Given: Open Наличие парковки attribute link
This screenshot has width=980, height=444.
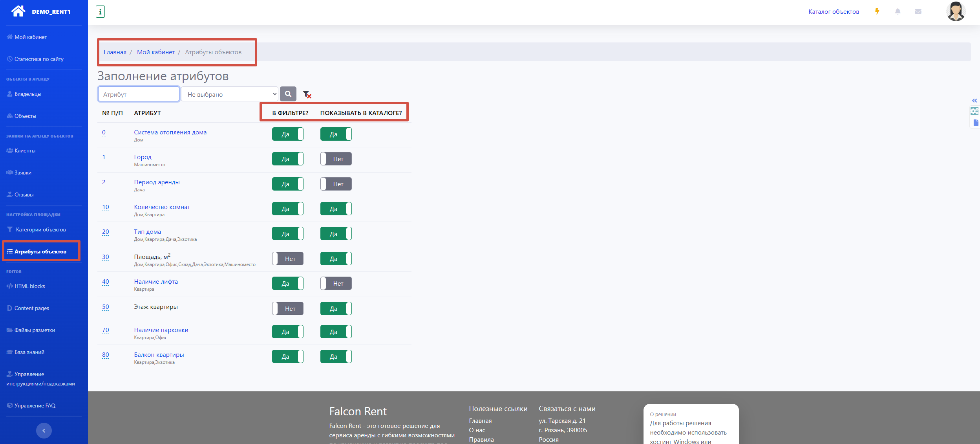Looking at the screenshot, I should coord(161,330).
